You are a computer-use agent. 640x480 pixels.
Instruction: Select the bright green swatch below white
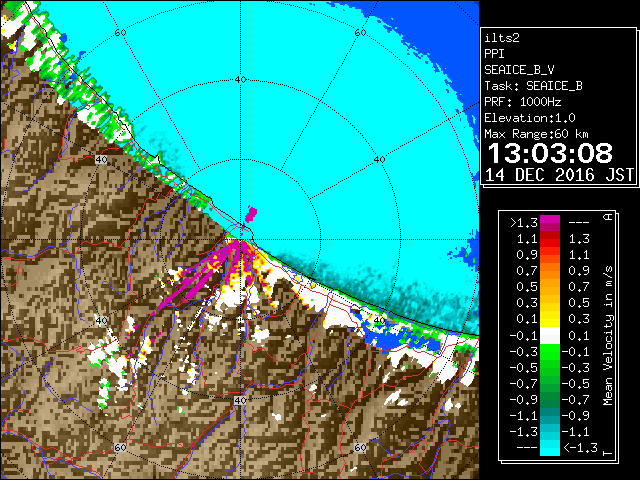pos(550,351)
